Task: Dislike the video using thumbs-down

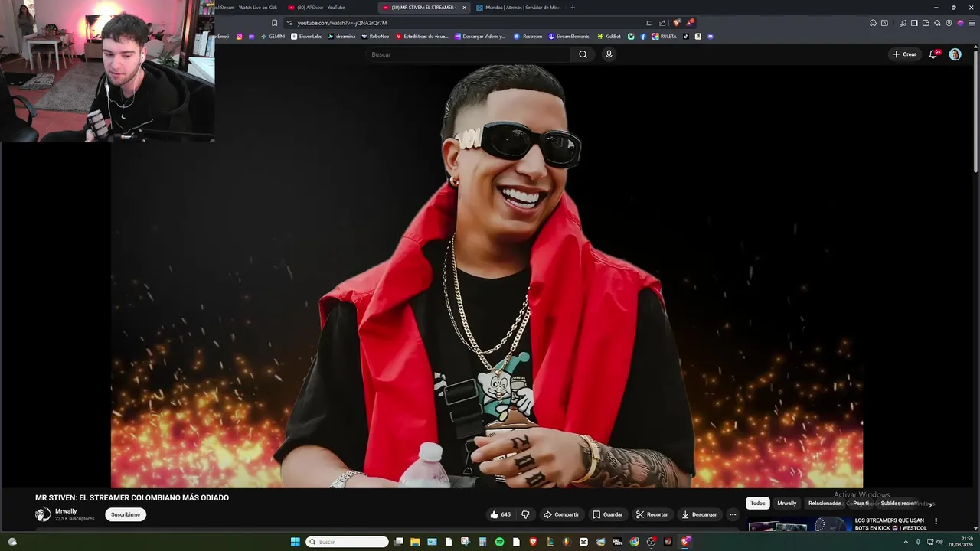Action: 525,514
